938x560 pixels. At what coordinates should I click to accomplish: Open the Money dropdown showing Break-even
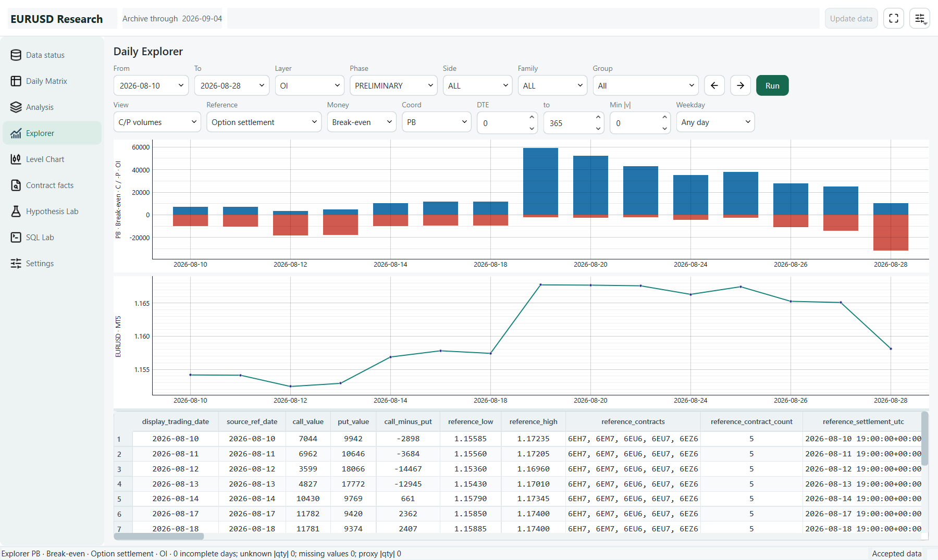point(362,122)
